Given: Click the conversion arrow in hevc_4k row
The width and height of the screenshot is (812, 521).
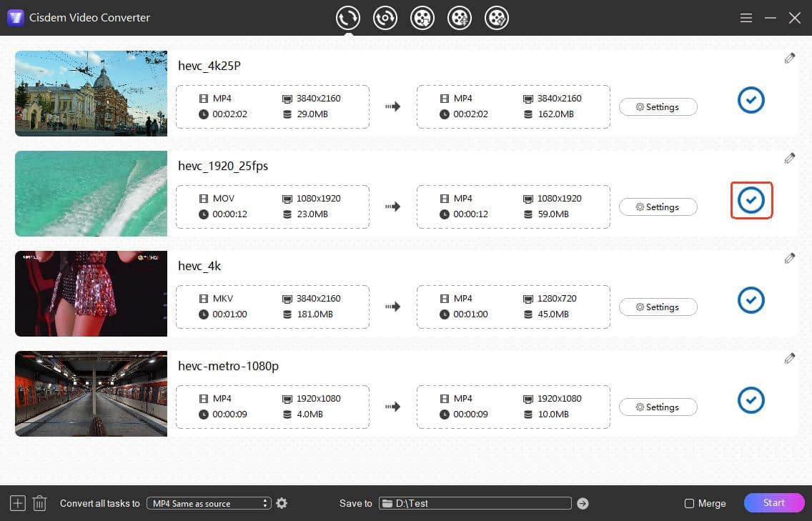Looking at the screenshot, I should pos(393,307).
